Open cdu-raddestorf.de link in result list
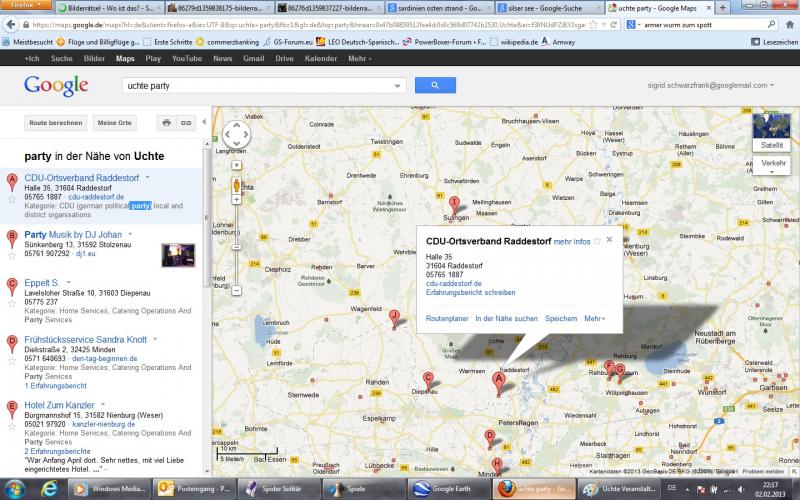The height and width of the screenshot is (500, 800). pyautogui.click(x=96, y=196)
